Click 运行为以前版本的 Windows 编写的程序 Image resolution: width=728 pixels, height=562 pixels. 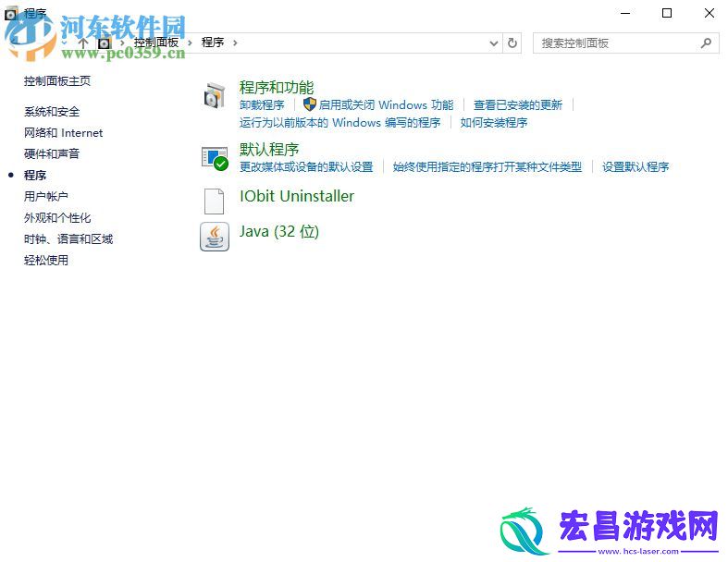[x=339, y=123]
